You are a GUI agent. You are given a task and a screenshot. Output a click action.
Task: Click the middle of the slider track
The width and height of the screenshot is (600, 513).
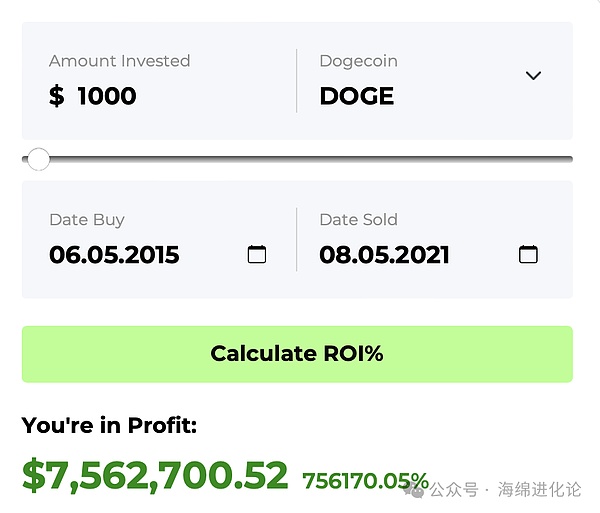[298, 159]
